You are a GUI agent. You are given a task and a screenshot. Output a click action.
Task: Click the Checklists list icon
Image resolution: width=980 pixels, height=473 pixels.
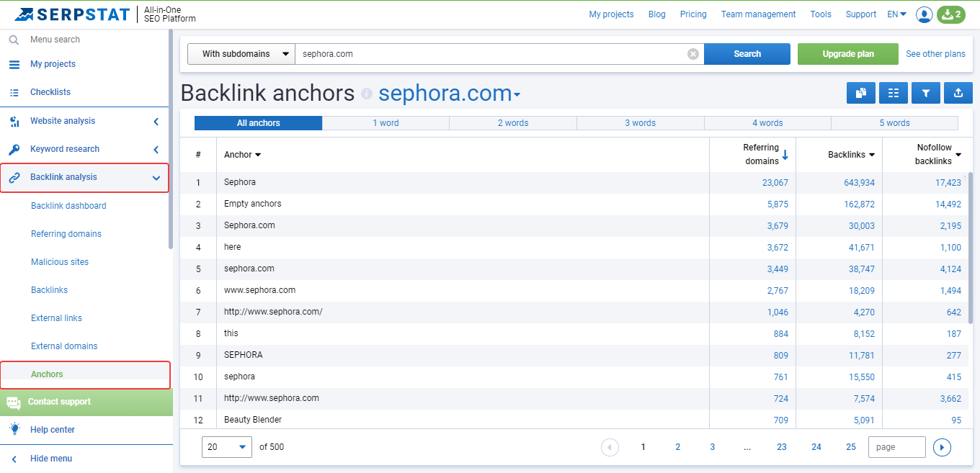tap(14, 92)
